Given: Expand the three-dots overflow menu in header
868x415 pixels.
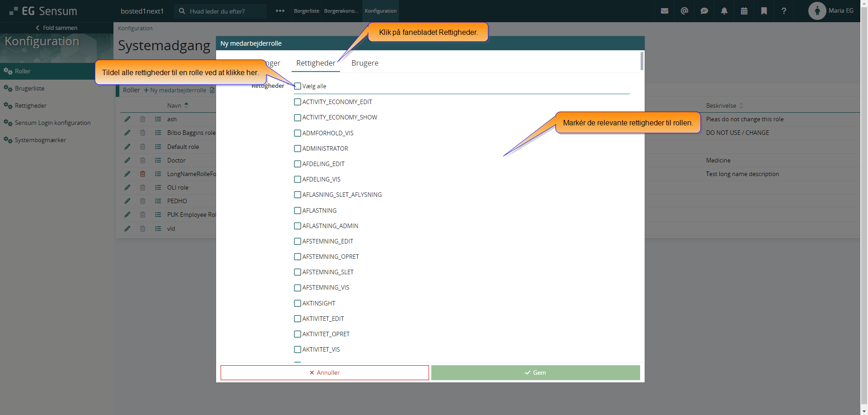Looking at the screenshot, I should pyautogui.click(x=280, y=11).
